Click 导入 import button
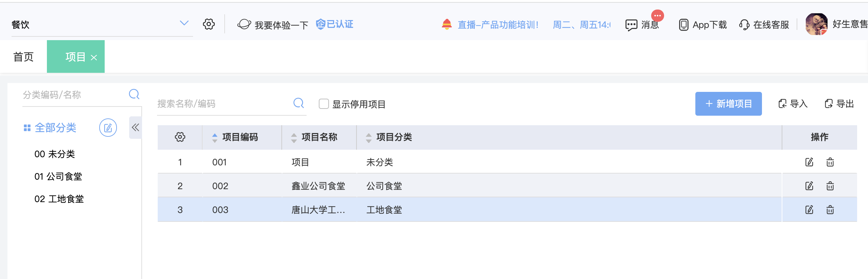868x279 pixels. point(793,104)
